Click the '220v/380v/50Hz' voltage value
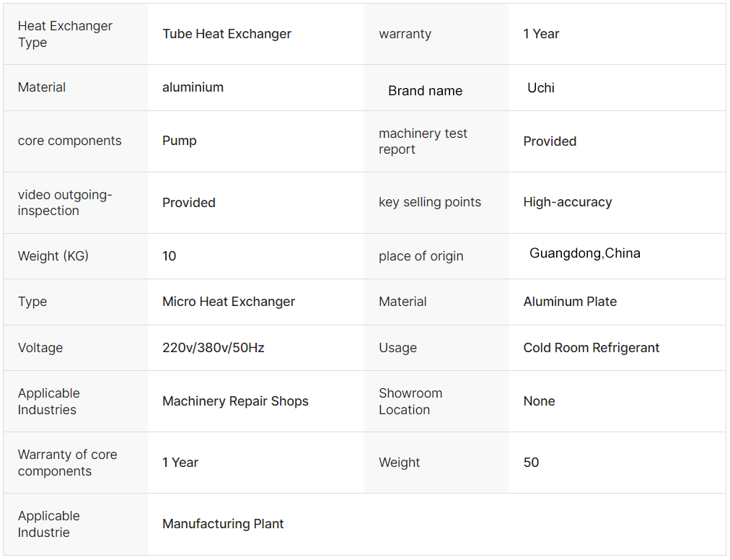Image resolution: width=730 pixels, height=560 pixels. [x=214, y=348]
